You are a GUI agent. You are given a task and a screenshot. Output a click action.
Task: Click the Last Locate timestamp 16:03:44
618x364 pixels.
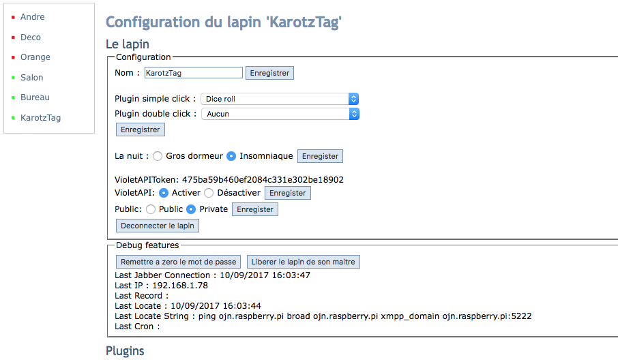coord(241,305)
